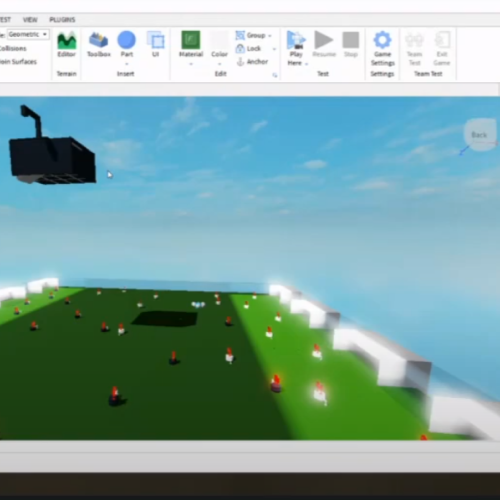Insert a new Part

pyautogui.click(x=127, y=44)
